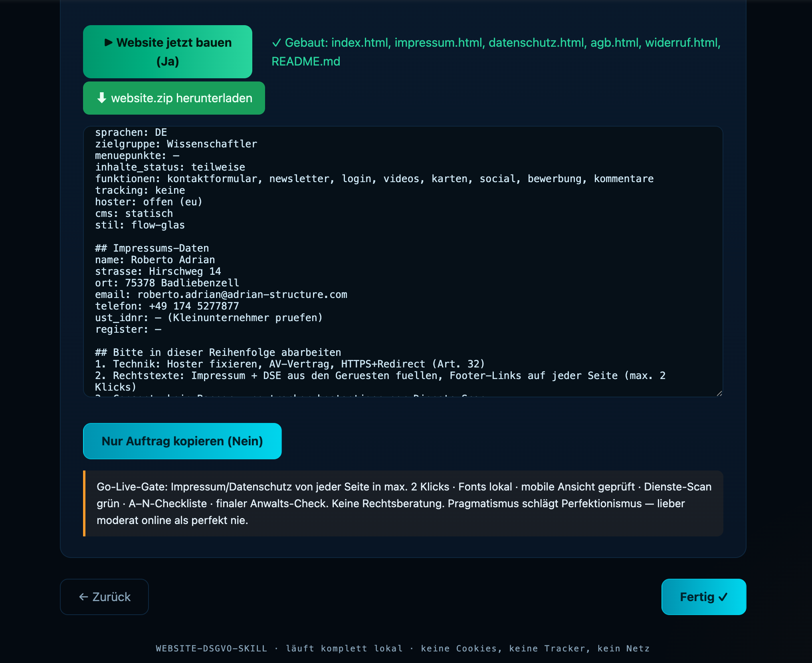This screenshot has height=663, width=812.
Task: Click the line 'hoster: offen (eu)'
Action: click(149, 202)
